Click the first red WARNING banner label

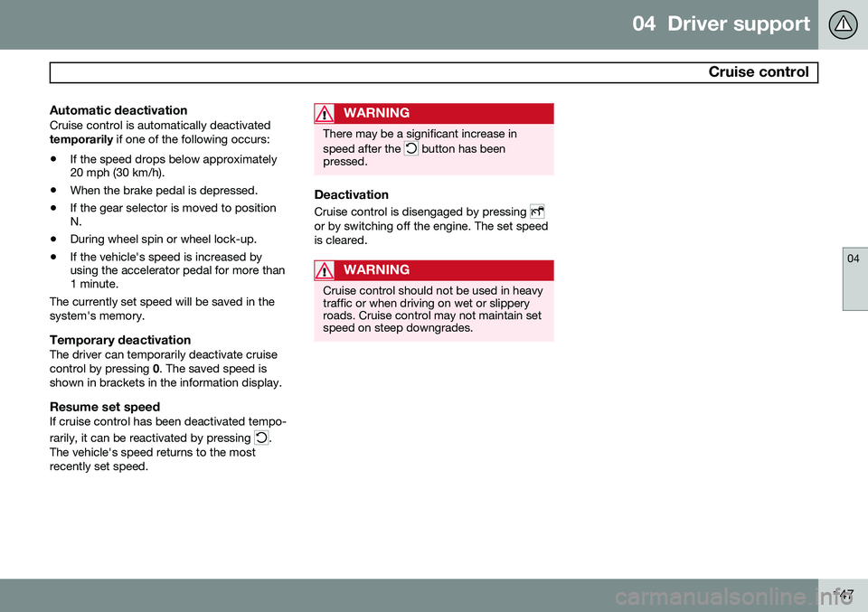pos(376,113)
